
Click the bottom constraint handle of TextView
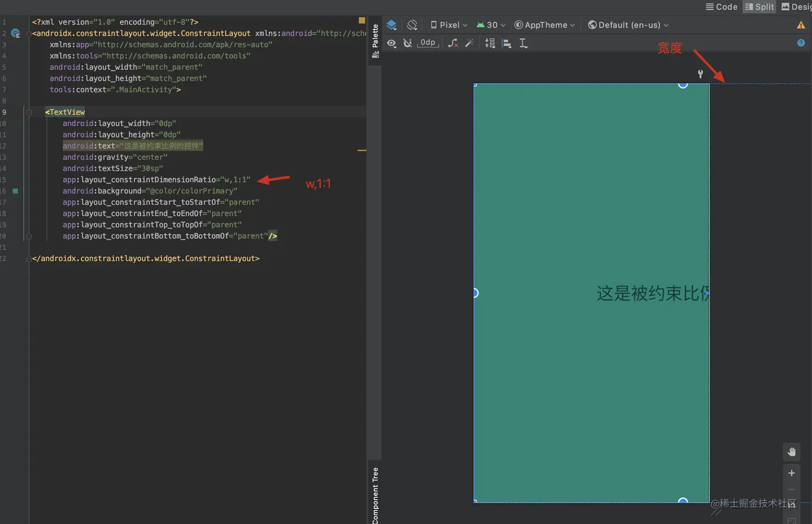(683, 501)
